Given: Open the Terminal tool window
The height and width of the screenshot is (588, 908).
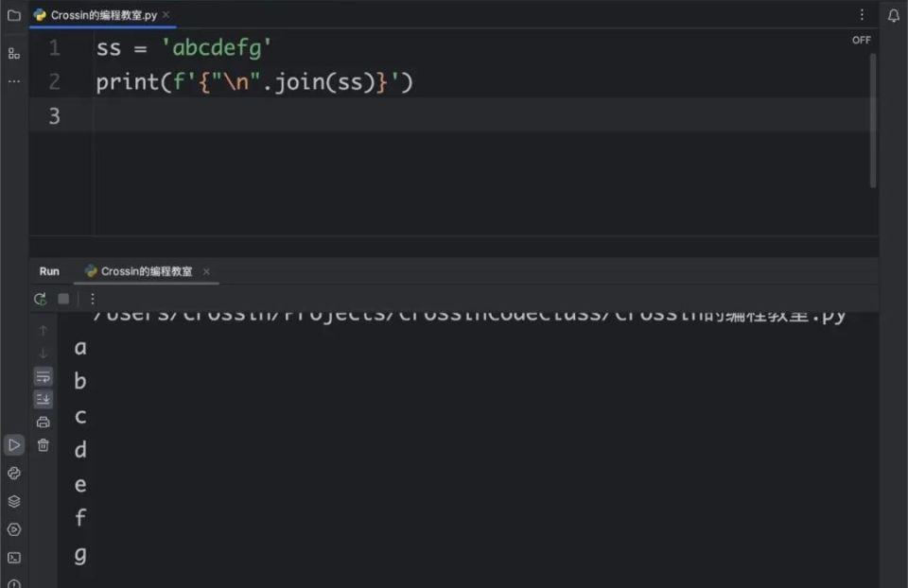Looking at the screenshot, I should pos(14,558).
